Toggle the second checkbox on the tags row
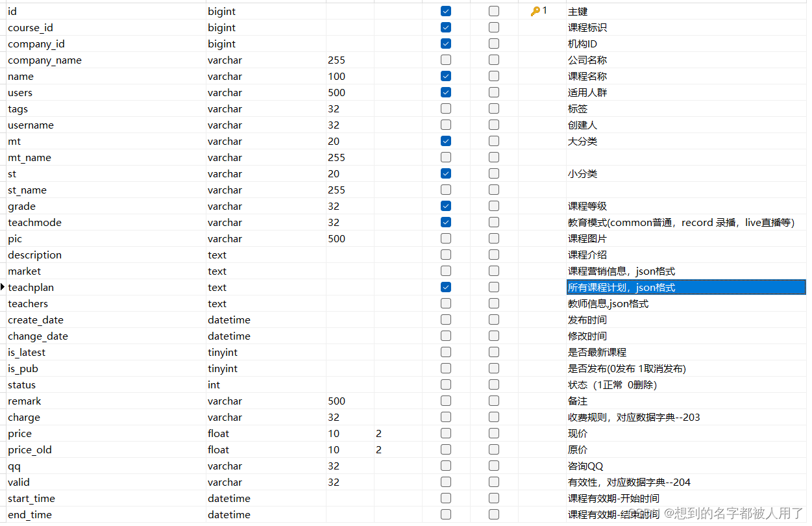This screenshot has height=526, width=812. [493, 108]
